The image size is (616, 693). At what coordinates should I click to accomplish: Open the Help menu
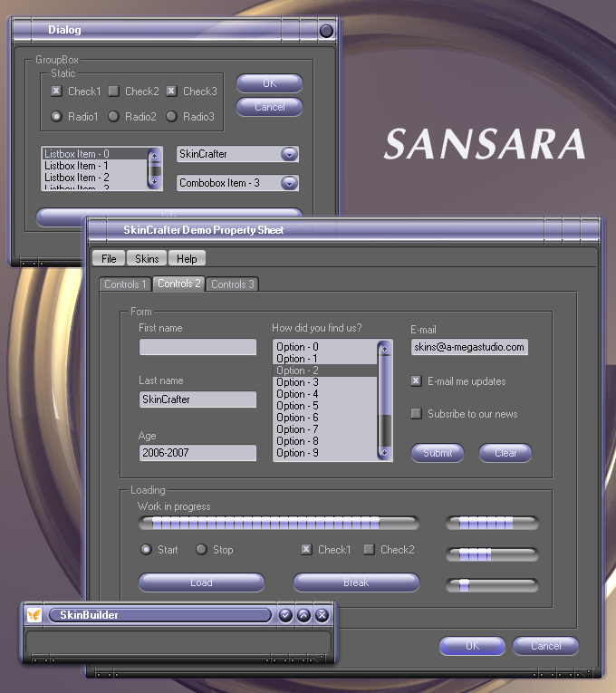coord(187,258)
